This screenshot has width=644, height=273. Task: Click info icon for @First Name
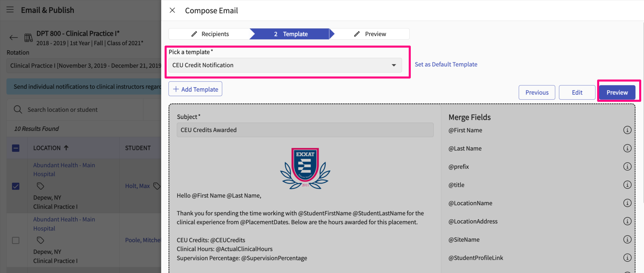click(627, 130)
